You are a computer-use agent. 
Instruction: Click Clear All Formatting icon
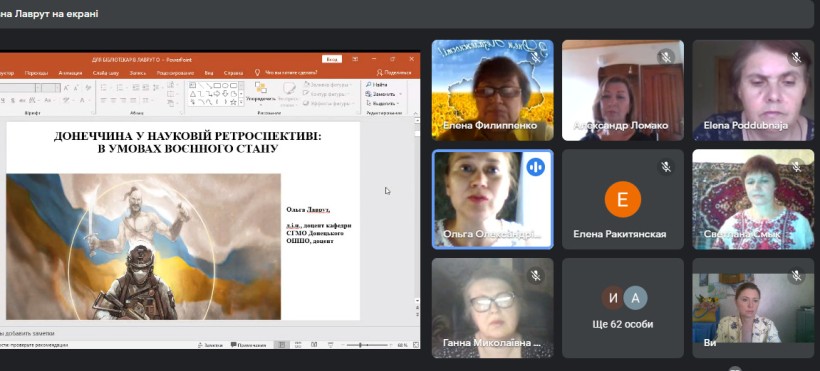point(88,88)
